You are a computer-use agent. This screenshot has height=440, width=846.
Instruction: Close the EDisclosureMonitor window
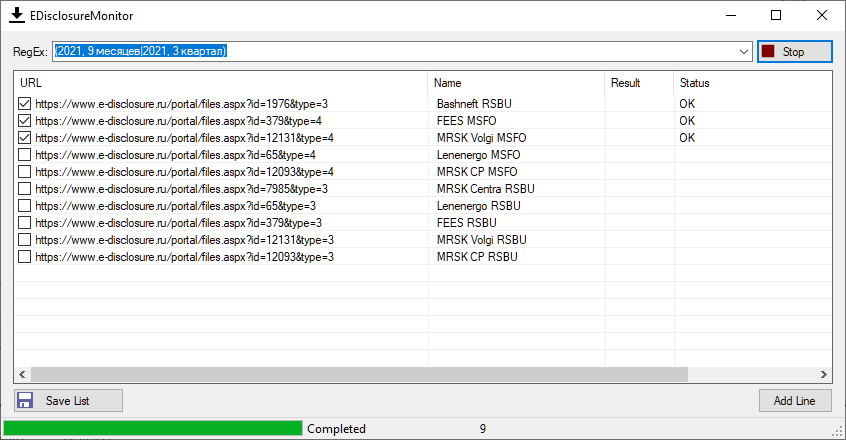pos(822,15)
